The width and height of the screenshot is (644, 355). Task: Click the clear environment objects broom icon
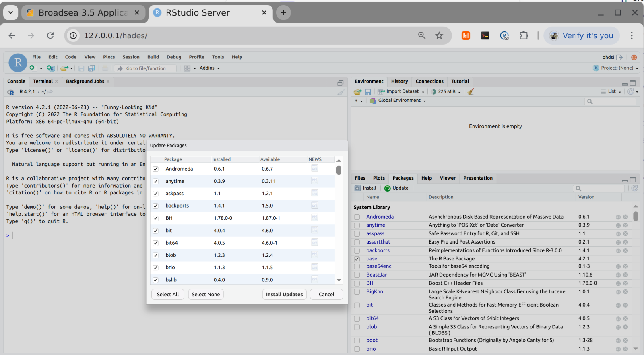[x=471, y=92]
